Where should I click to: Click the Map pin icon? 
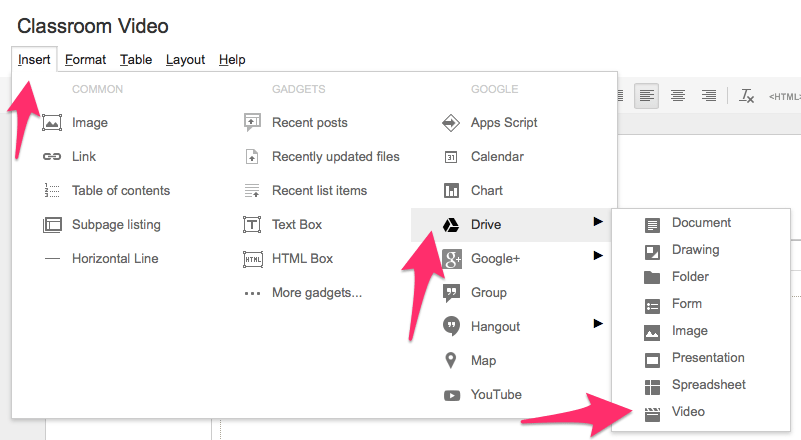451,360
